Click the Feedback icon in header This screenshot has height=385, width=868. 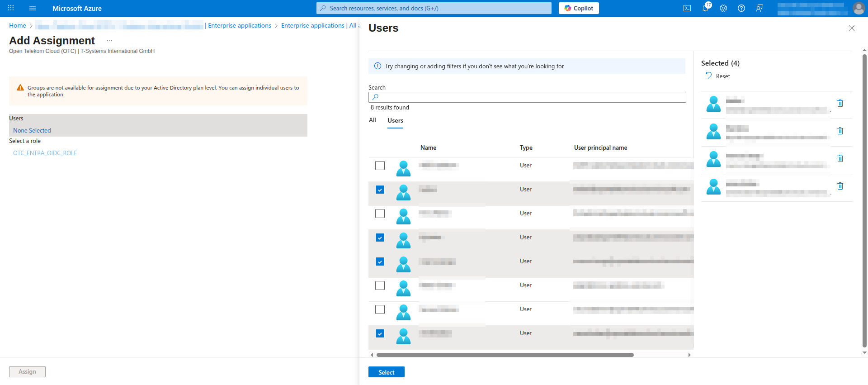point(759,8)
